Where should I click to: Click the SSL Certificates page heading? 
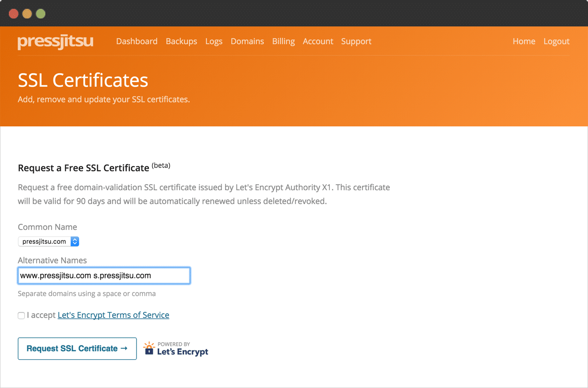(x=83, y=80)
